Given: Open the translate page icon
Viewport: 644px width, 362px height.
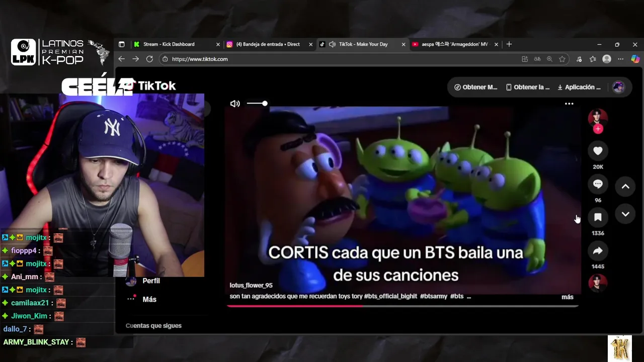Looking at the screenshot, I should 537,59.
